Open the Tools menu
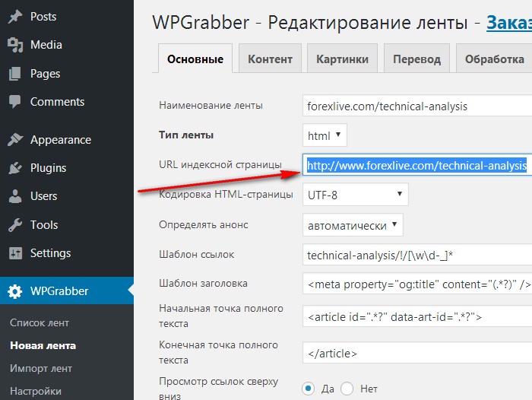Viewport: 532px width, 400px height. pyautogui.click(x=44, y=225)
